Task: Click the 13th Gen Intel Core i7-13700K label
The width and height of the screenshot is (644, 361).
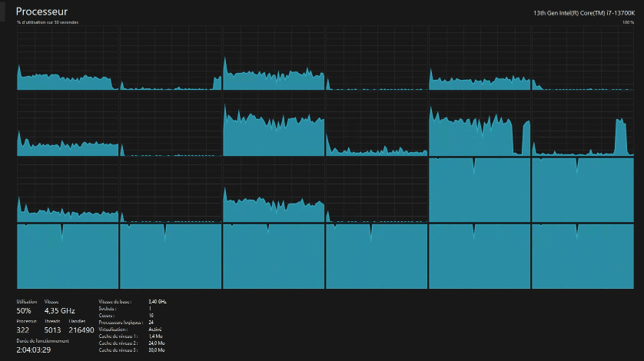Action: [x=583, y=13]
